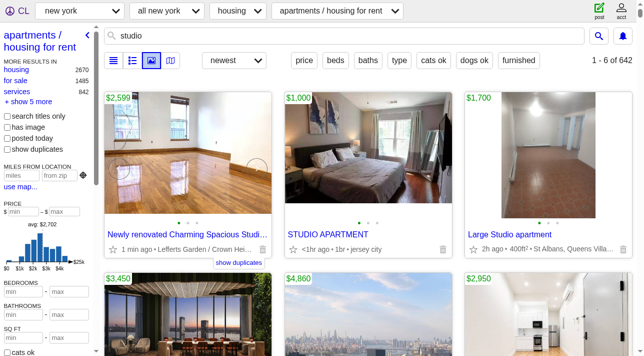The height and width of the screenshot is (356, 644).
Task: Open the newest sort order dropdown
Action: pyautogui.click(x=234, y=61)
